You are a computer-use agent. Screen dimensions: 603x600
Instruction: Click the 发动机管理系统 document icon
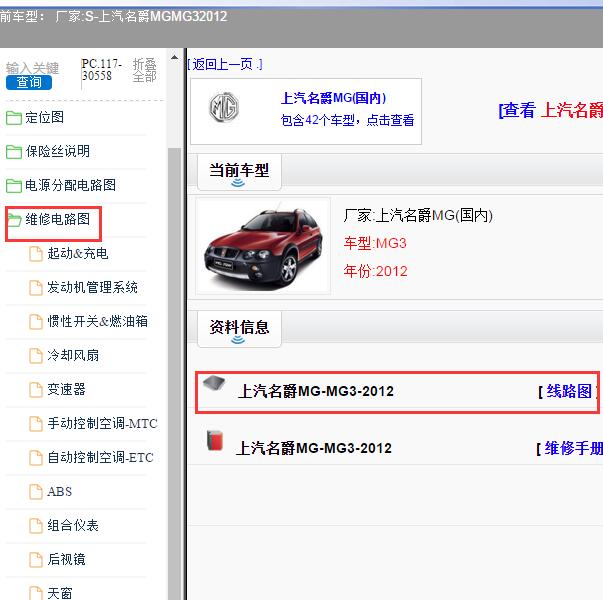[x=36, y=288]
